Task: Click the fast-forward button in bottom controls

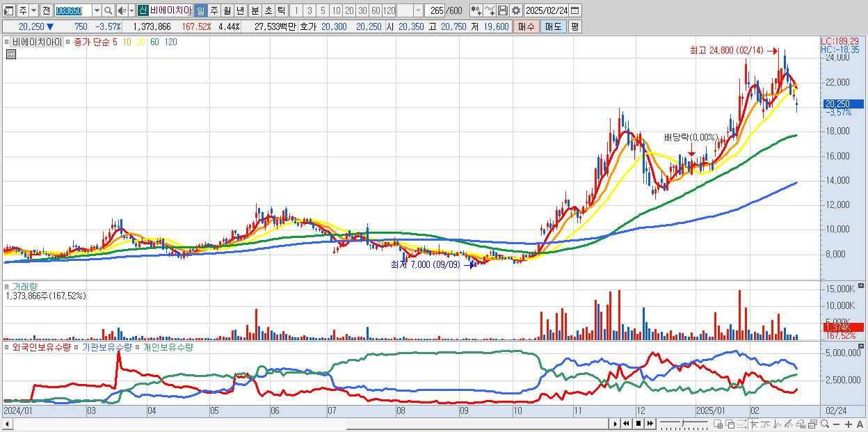Action: click(x=650, y=424)
